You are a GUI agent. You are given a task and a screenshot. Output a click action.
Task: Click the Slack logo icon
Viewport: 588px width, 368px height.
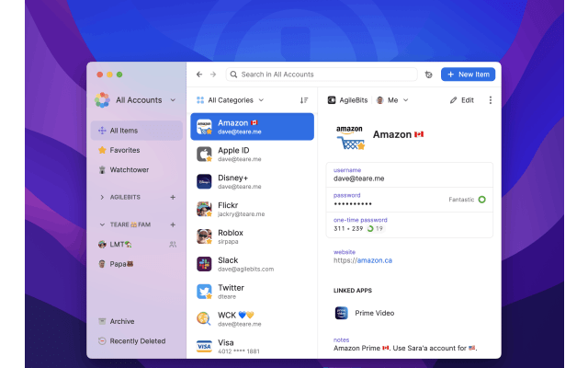[x=204, y=264]
